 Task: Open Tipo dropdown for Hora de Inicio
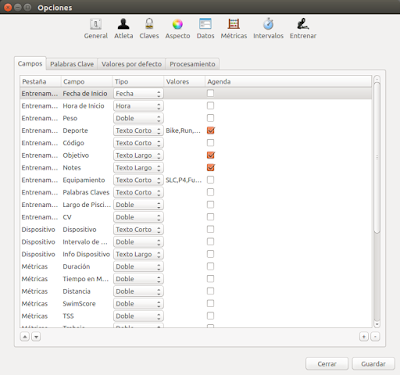tap(138, 106)
